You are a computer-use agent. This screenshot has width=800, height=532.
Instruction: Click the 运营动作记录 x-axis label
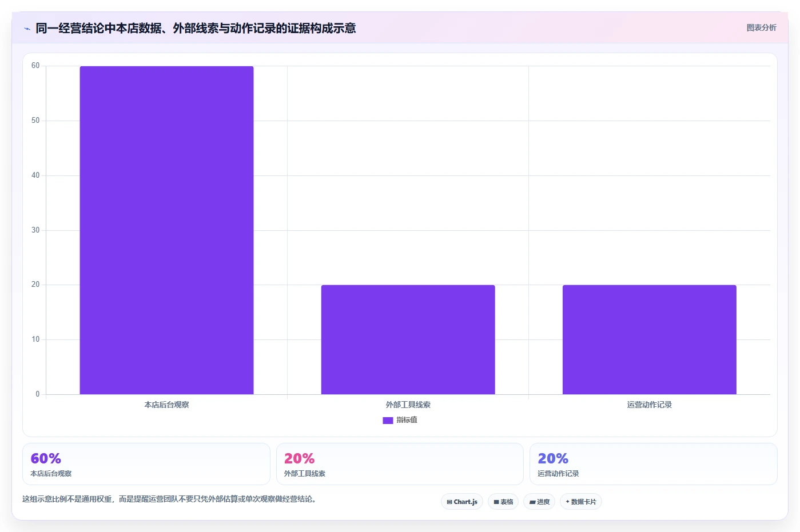(649, 405)
